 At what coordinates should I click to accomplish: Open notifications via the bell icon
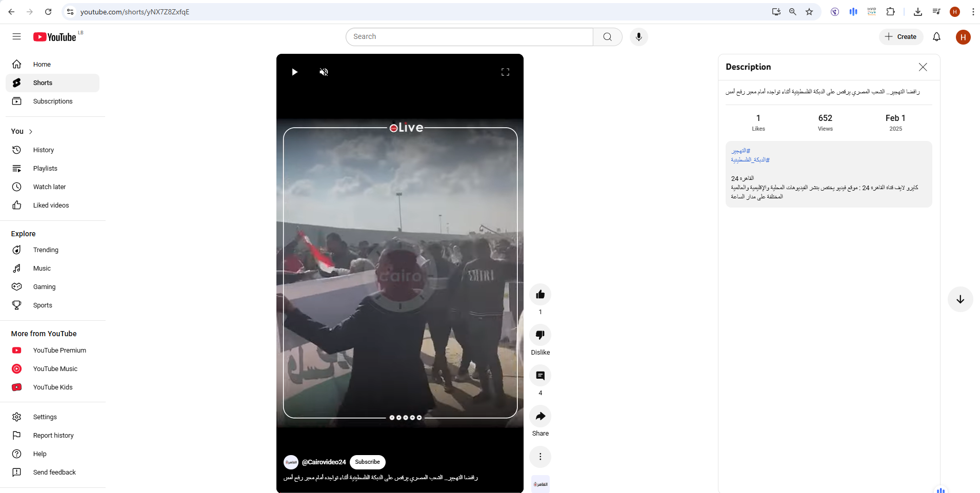tap(936, 36)
